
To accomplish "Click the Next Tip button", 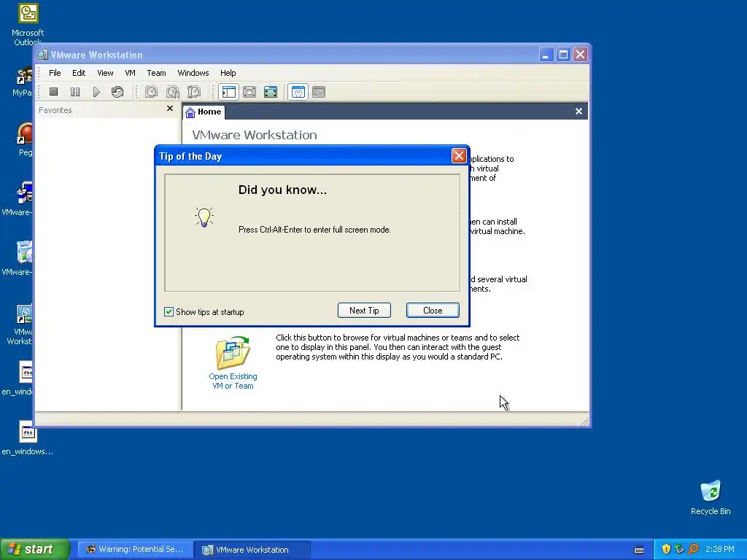I will coord(364,311).
